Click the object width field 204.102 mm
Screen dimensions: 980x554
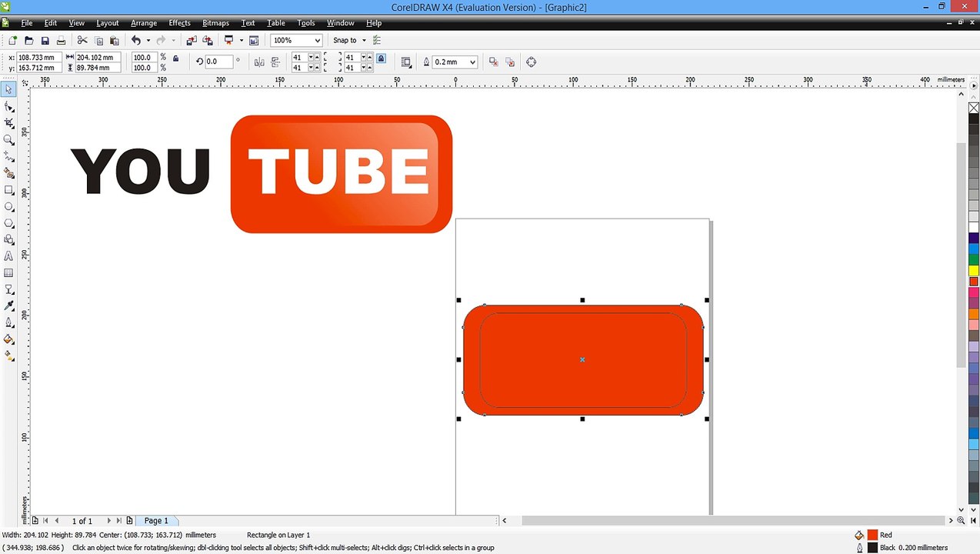pyautogui.click(x=98, y=58)
